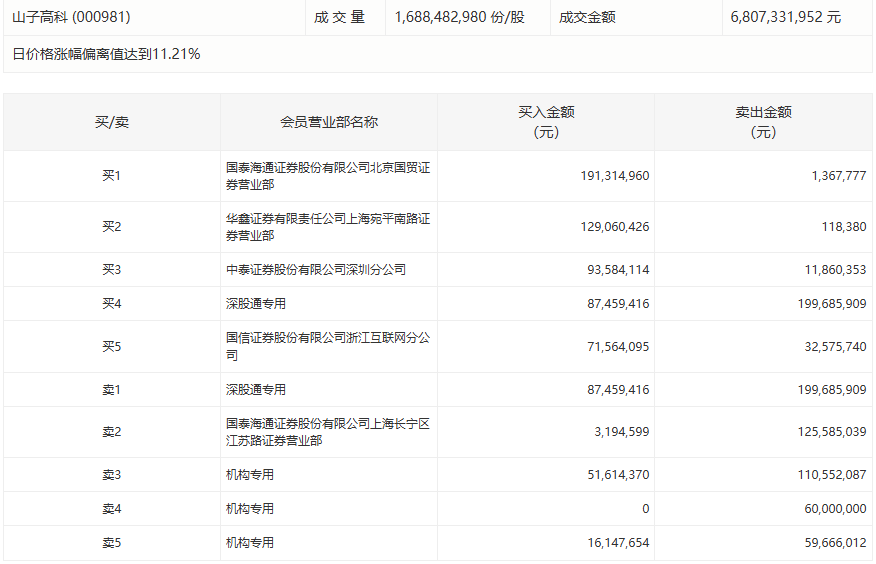Click 国泰海通证券 北京国贸证券营业部 name
Image resolution: width=876 pixels, height=564 pixels.
point(328,176)
